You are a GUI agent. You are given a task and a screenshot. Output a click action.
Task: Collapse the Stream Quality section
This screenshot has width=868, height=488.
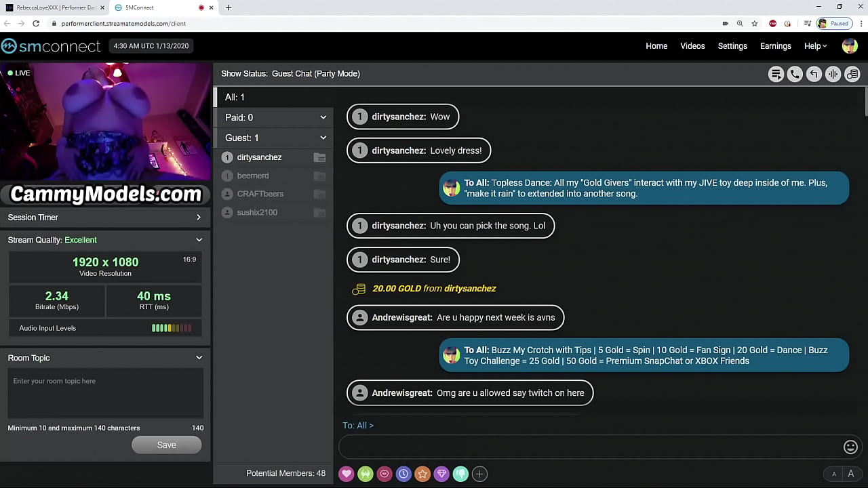[x=199, y=240]
